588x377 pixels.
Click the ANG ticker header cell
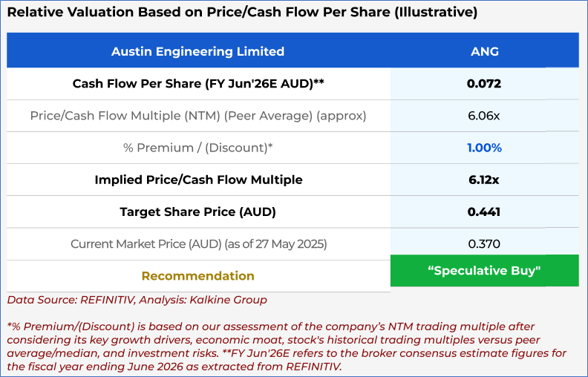click(x=484, y=51)
